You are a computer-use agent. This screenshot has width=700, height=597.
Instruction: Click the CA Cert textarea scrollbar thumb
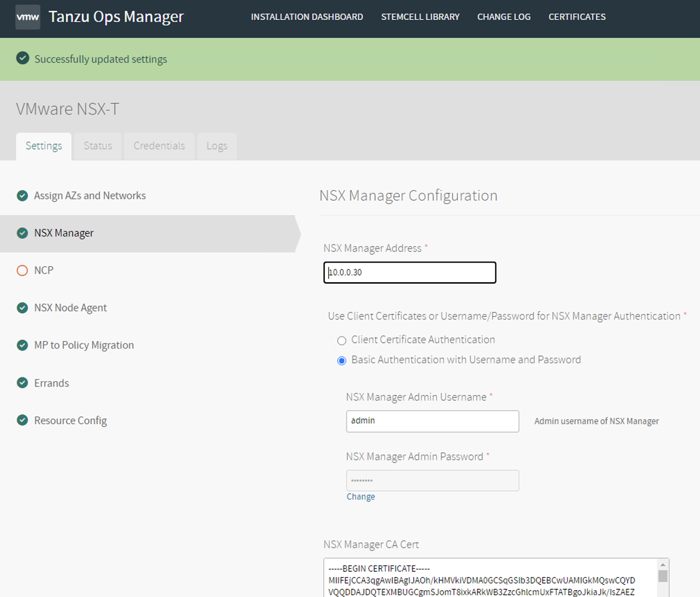(663, 576)
